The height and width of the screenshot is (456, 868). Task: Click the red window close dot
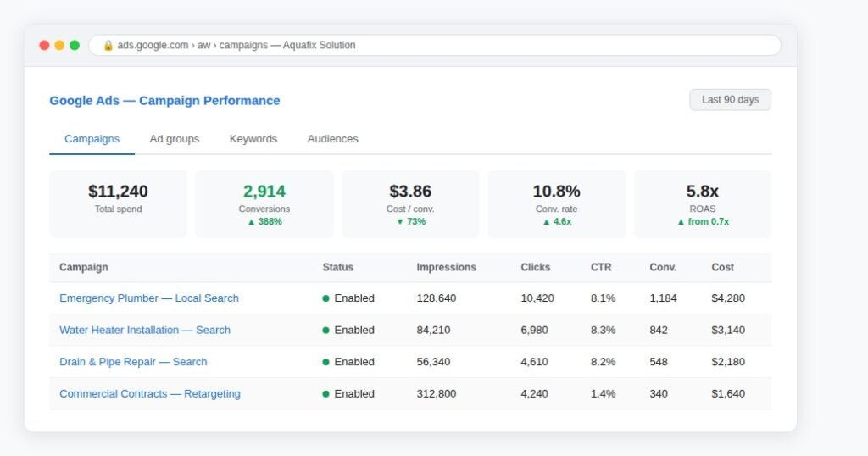click(44, 46)
